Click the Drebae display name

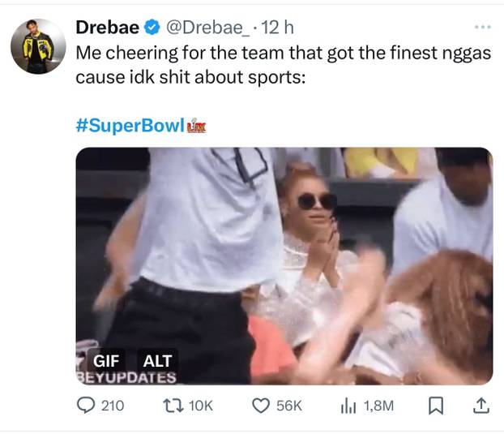point(107,27)
